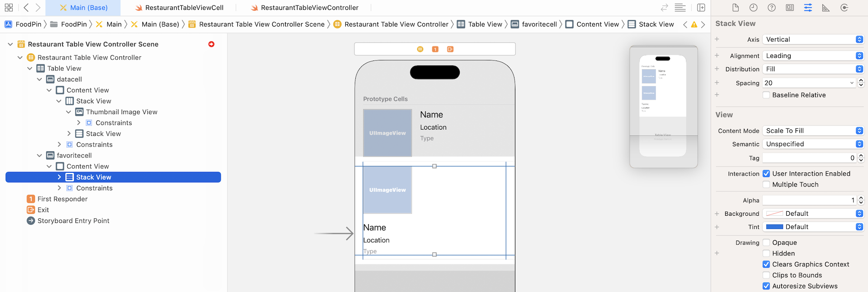
Task: Expand the selected Stack View row
Action: pos(59,177)
